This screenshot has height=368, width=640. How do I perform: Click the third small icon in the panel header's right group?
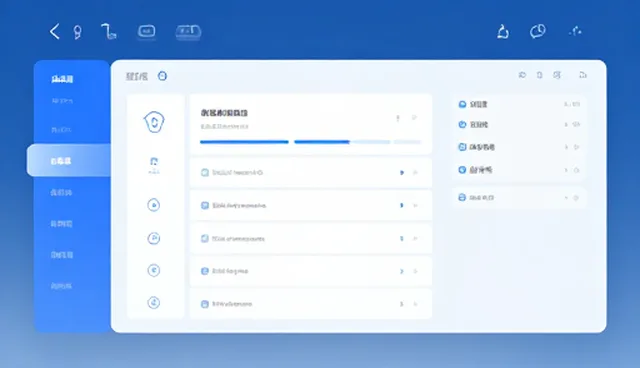tap(557, 75)
